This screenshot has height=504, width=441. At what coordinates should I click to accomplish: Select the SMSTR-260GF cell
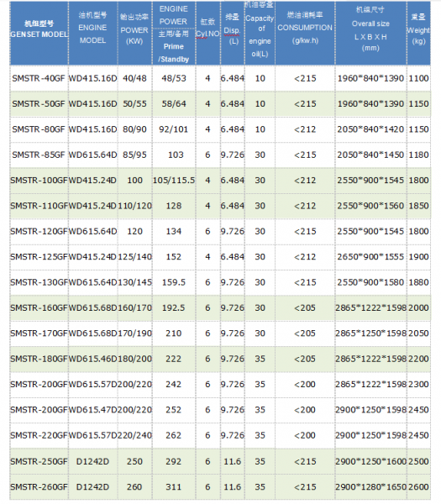tap(39, 487)
